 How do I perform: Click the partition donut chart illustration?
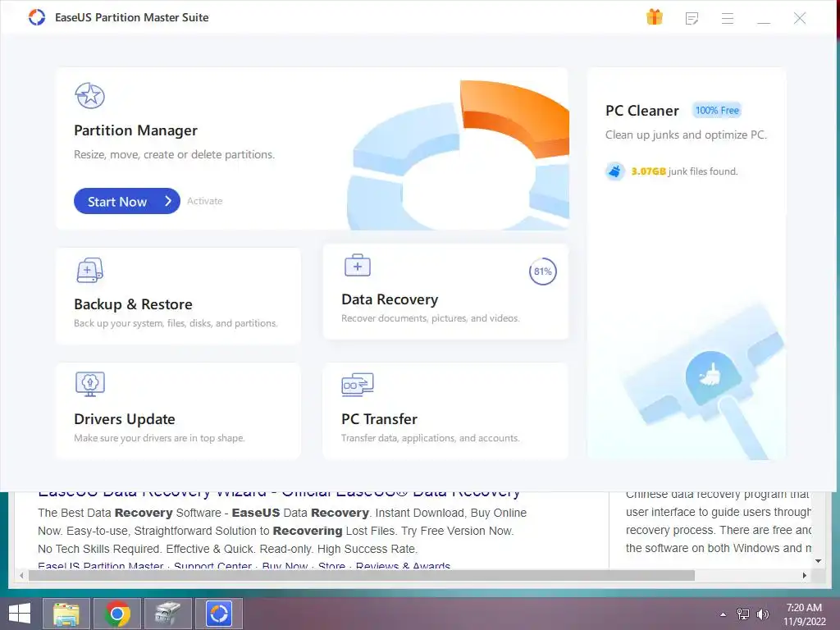tap(459, 155)
